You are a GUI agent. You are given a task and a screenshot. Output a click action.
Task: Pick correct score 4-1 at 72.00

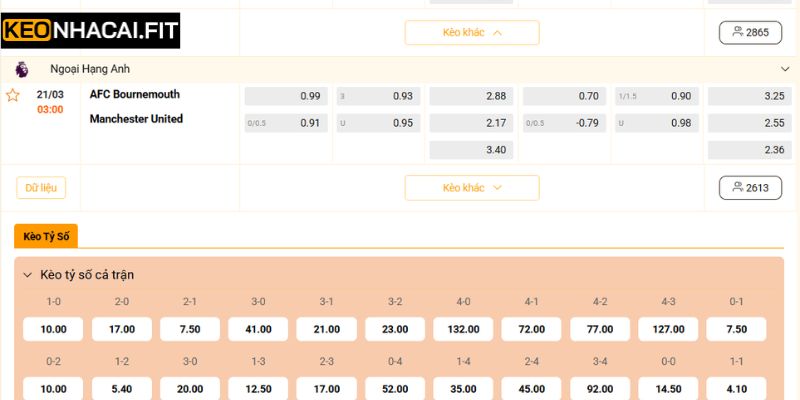(532, 329)
